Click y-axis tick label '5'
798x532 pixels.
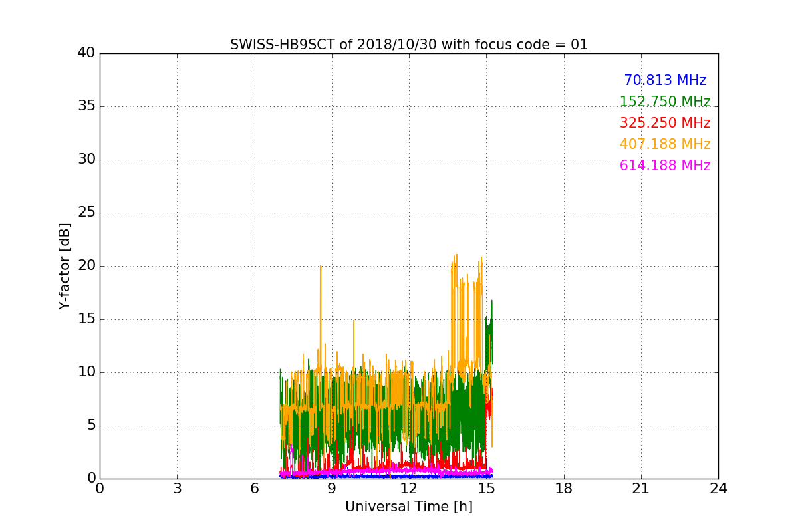pyautogui.click(x=91, y=425)
